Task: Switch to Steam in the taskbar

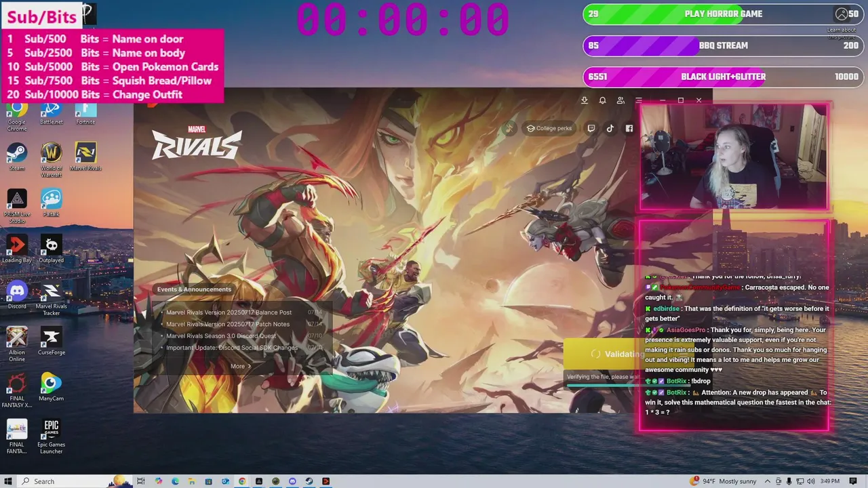Action: tap(309, 481)
